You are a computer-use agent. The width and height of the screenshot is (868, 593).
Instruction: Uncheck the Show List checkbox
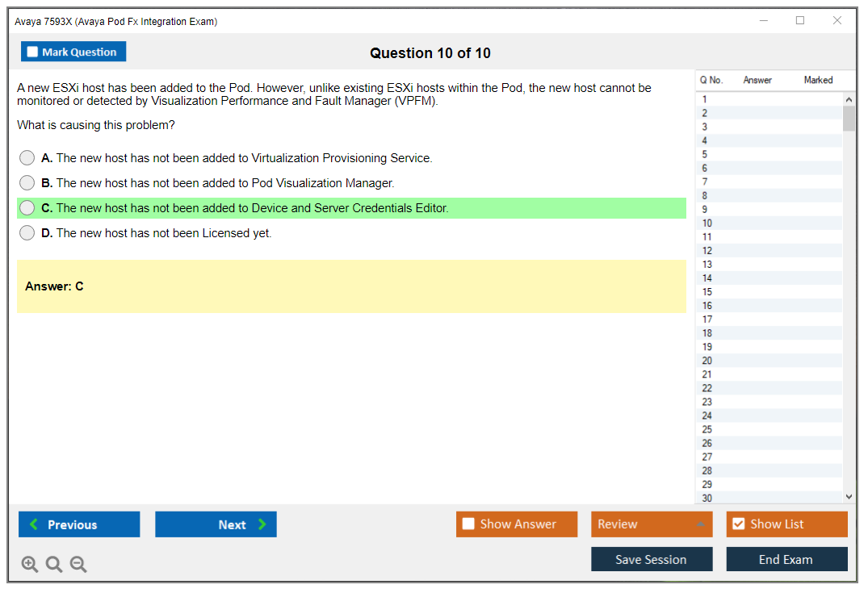coord(738,524)
